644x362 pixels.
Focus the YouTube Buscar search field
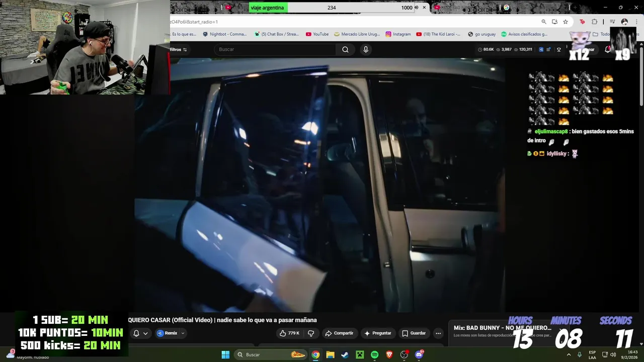pyautogui.click(x=275, y=49)
